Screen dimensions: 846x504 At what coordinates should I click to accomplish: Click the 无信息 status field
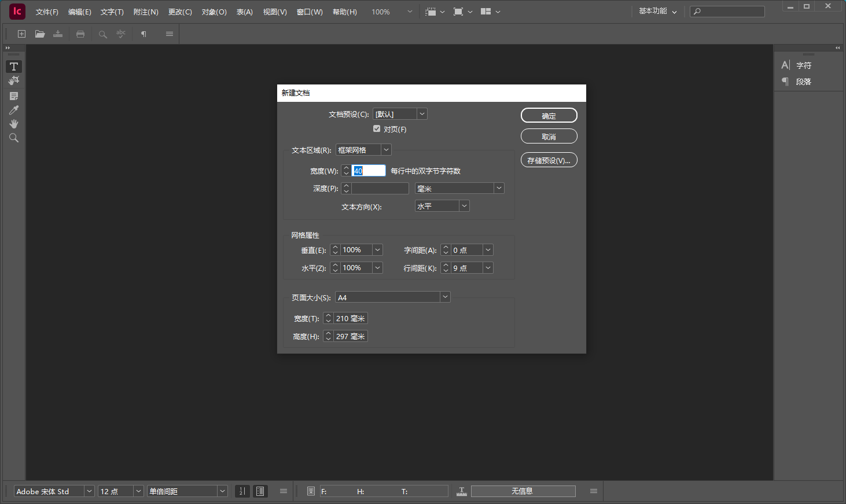point(523,491)
